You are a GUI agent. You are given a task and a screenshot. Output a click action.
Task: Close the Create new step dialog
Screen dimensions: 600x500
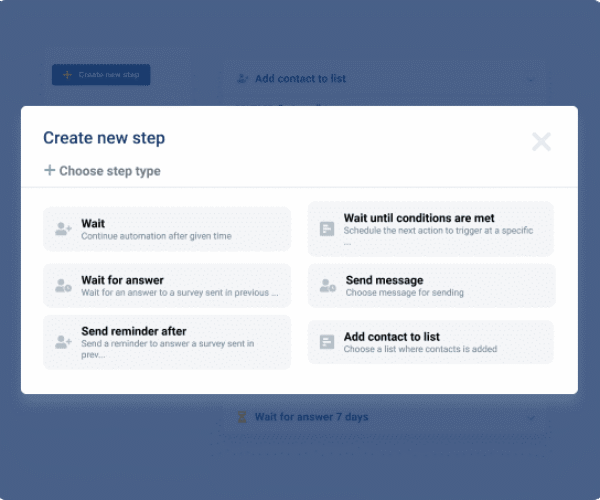click(x=541, y=142)
